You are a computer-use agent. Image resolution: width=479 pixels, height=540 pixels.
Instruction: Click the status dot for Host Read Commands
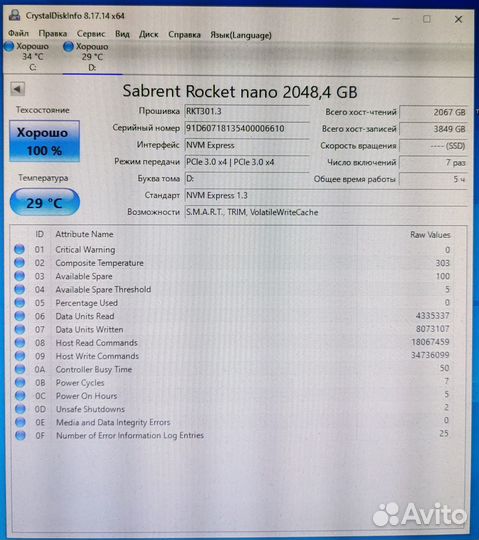click(20, 343)
